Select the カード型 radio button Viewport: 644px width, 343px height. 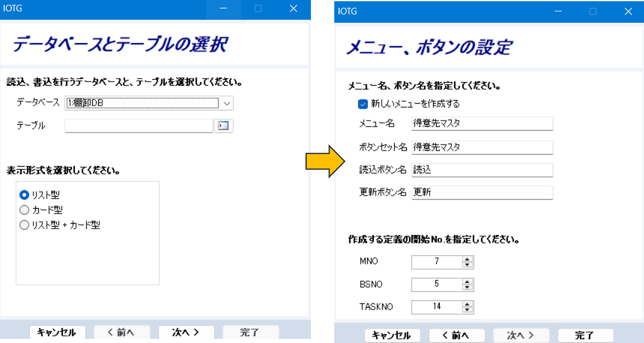(25, 210)
